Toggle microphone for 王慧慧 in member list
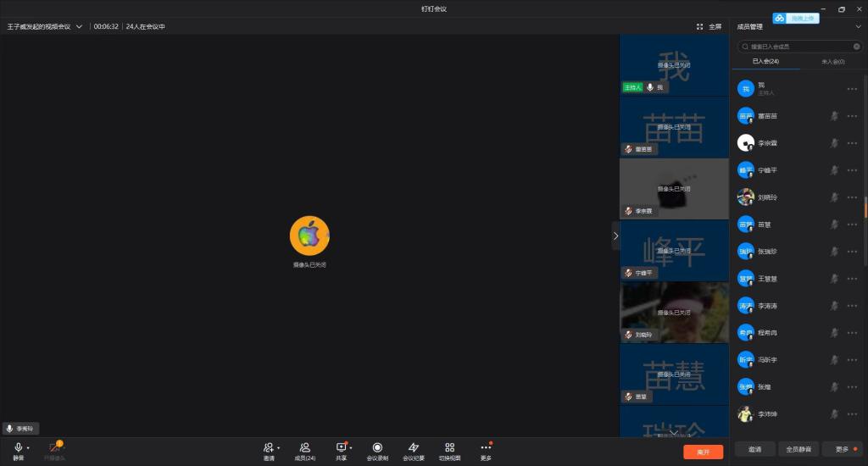868x466 pixels. point(834,279)
